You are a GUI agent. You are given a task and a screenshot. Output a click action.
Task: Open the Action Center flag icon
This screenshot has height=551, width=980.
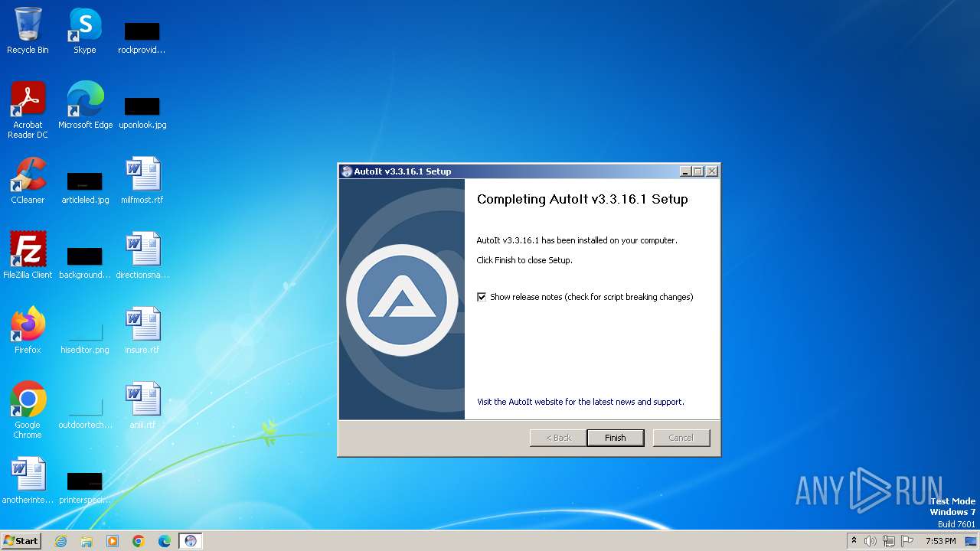(907, 541)
